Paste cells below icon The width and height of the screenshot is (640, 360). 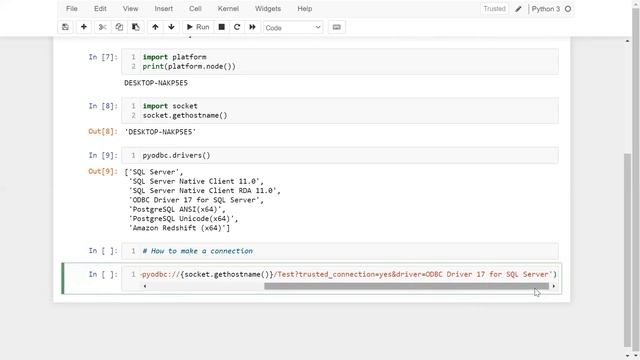point(136,27)
